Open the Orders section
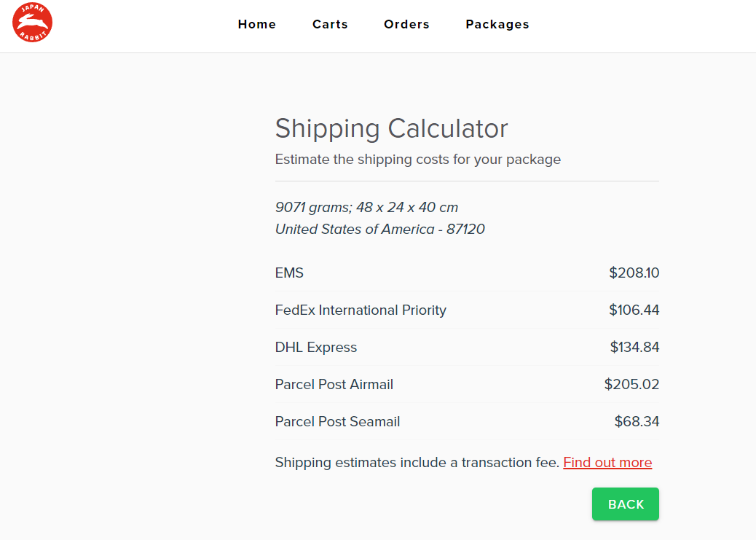756x540 pixels. point(406,25)
